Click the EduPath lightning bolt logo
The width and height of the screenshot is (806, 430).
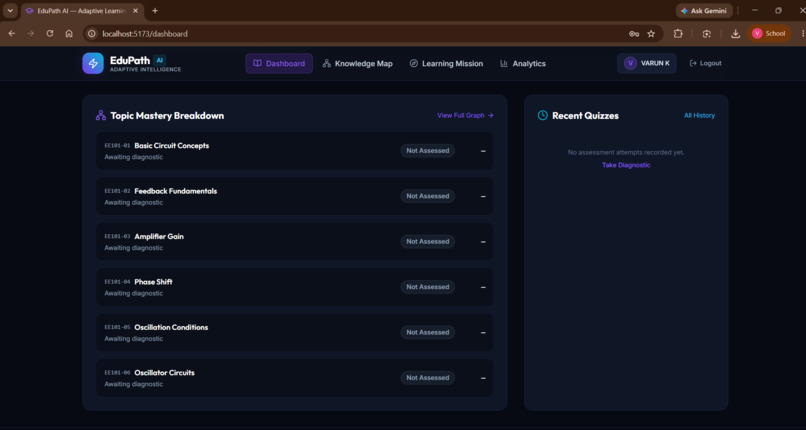tap(93, 63)
